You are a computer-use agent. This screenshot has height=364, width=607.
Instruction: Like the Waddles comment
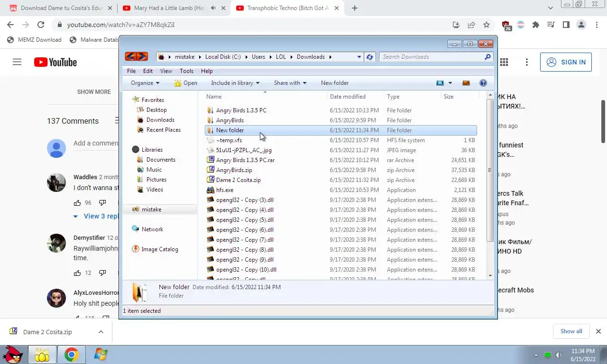click(77, 203)
